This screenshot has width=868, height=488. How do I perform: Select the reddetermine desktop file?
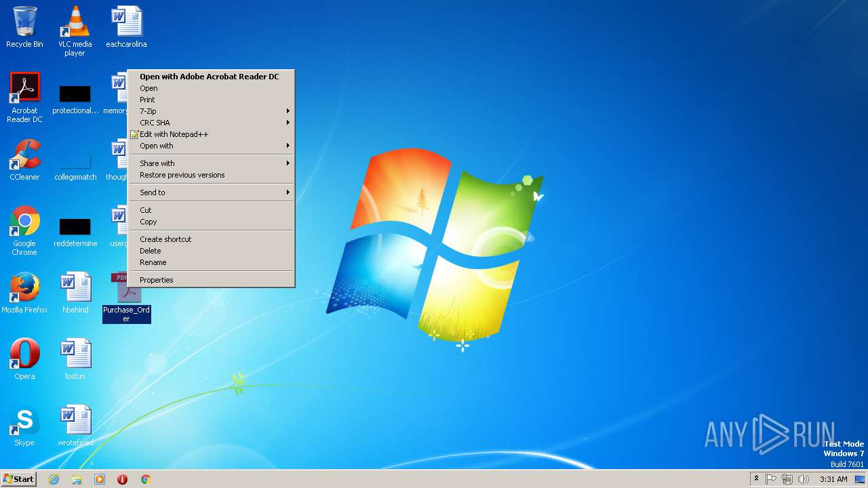click(75, 232)
